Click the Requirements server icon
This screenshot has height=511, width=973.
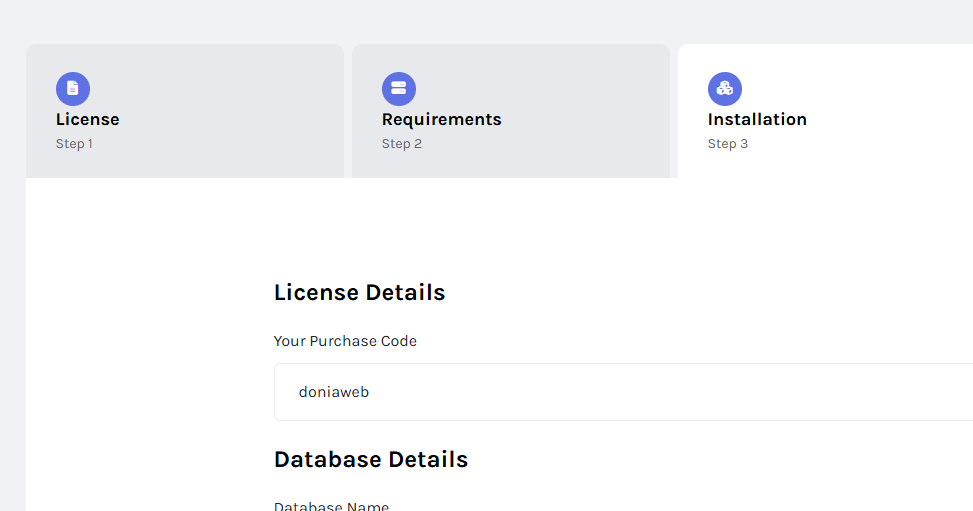398,89
